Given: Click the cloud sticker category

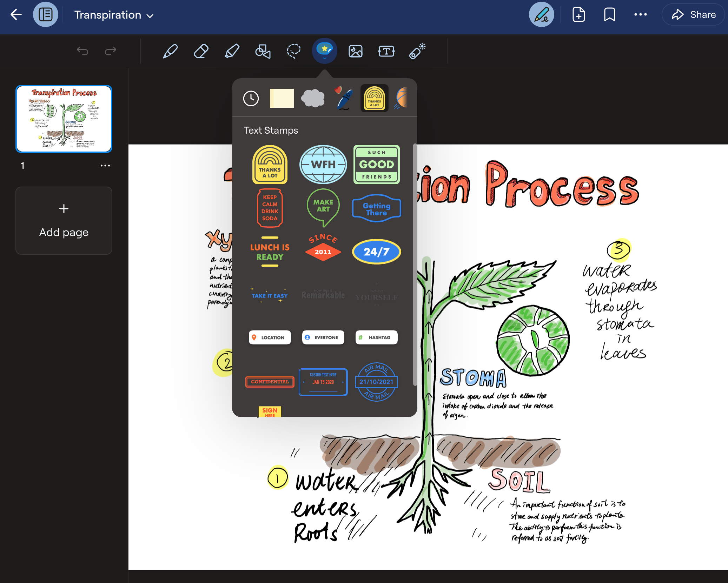Looking at the screenshot, I should pos(312,98).
